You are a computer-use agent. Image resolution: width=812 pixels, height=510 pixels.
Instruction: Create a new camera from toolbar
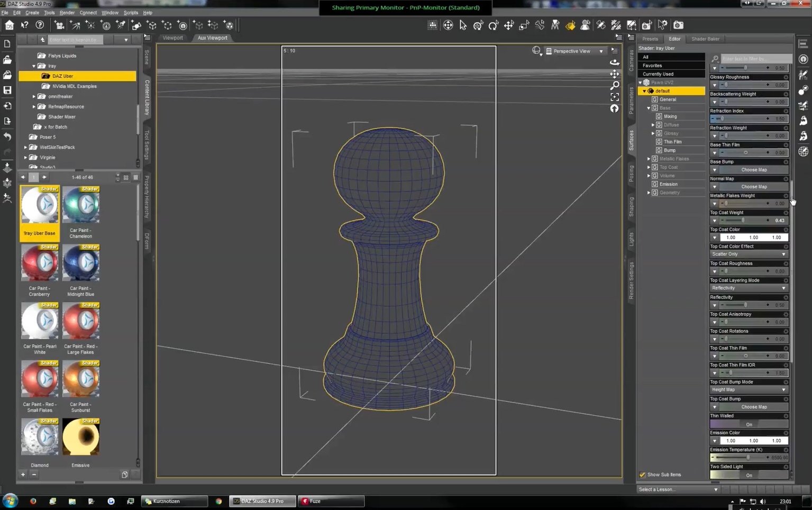pyautogui.click(x=60, y=25)
